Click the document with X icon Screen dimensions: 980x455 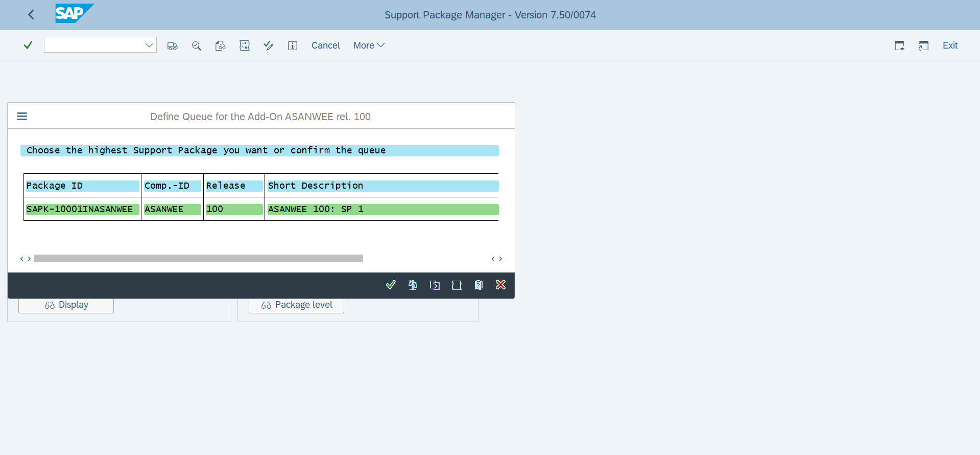245,46
